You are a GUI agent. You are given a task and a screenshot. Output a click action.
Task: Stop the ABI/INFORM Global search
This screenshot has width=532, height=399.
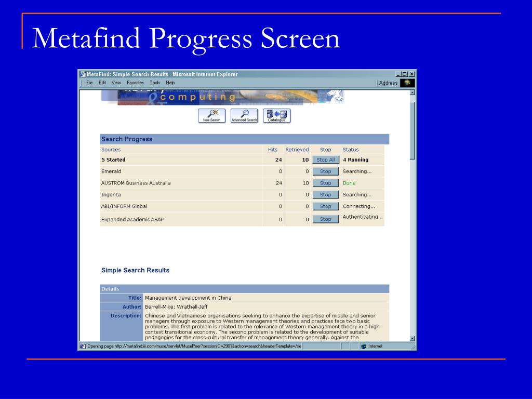[325, 206]
